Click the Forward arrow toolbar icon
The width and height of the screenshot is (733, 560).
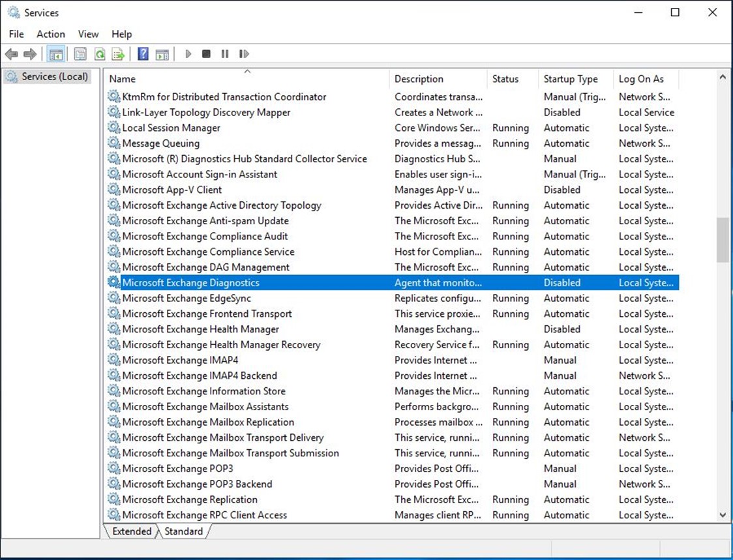point(30,54)
